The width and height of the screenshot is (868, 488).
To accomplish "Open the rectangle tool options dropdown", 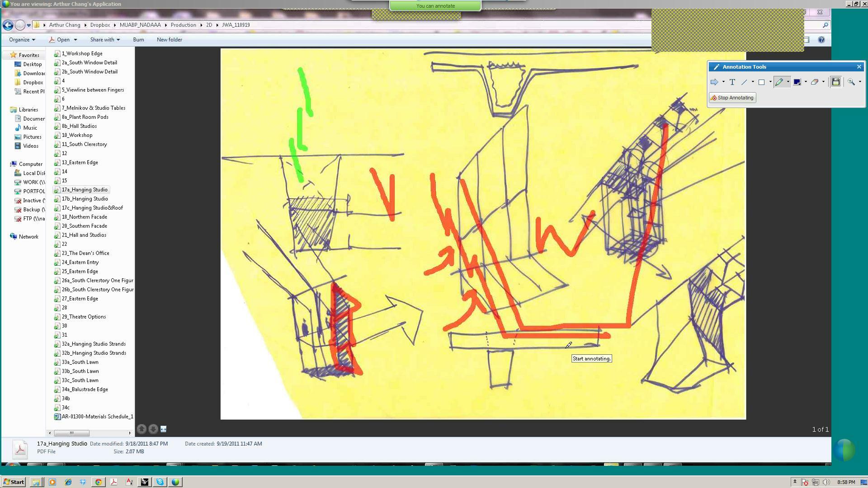I will point(770,82).
